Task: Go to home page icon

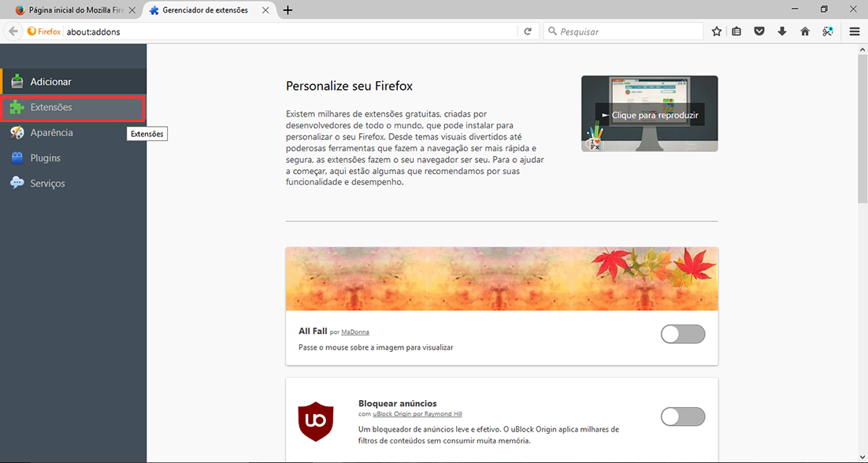Action: [805, 31]
